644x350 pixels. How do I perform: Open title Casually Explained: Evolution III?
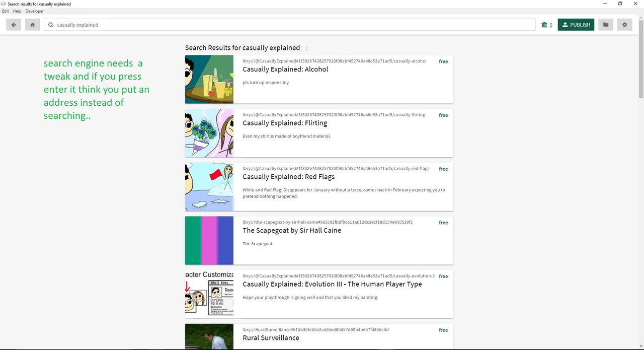332,284
